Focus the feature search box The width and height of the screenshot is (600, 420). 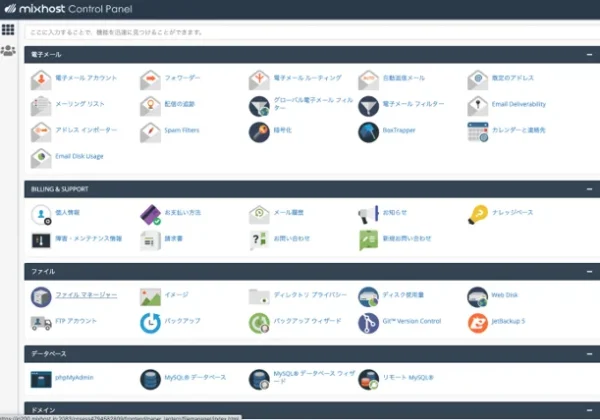[312, 32]
